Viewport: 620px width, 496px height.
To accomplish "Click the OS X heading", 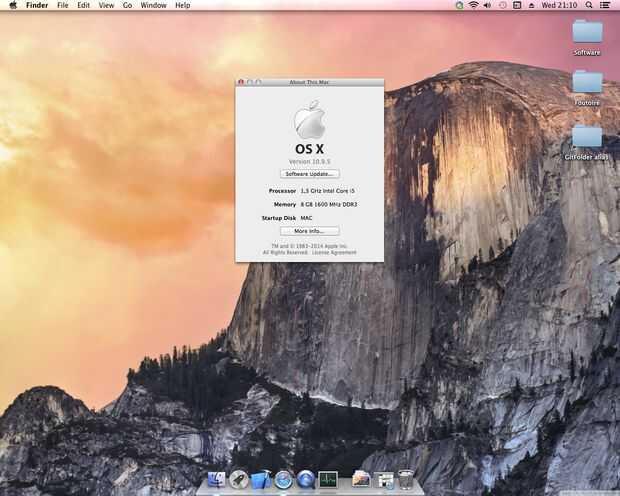I will (310, 149).
